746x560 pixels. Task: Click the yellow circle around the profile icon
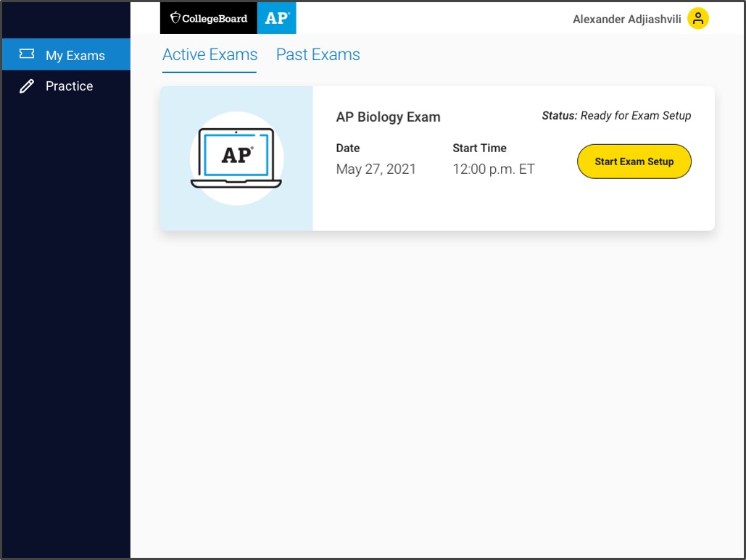pyautogui.click(x=697, y=19)
